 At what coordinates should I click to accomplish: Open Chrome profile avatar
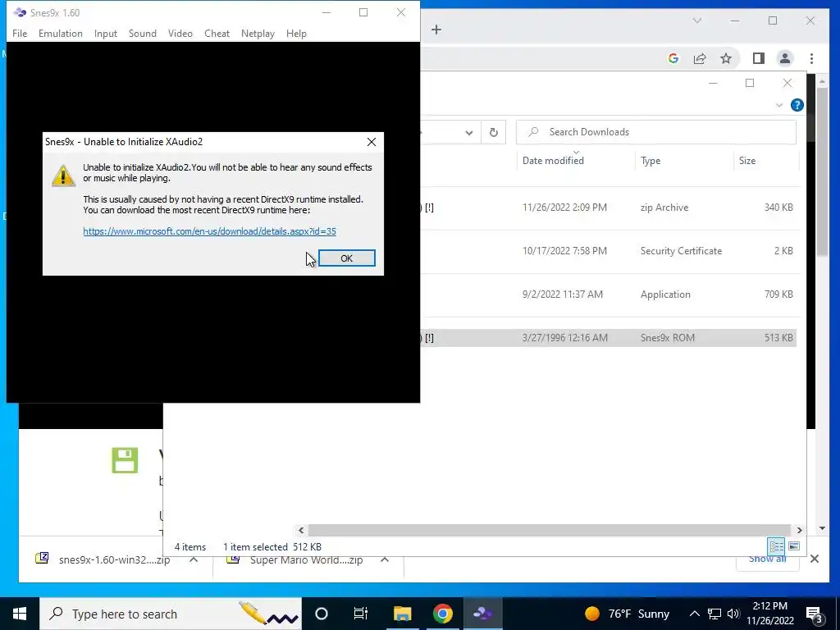785,58
